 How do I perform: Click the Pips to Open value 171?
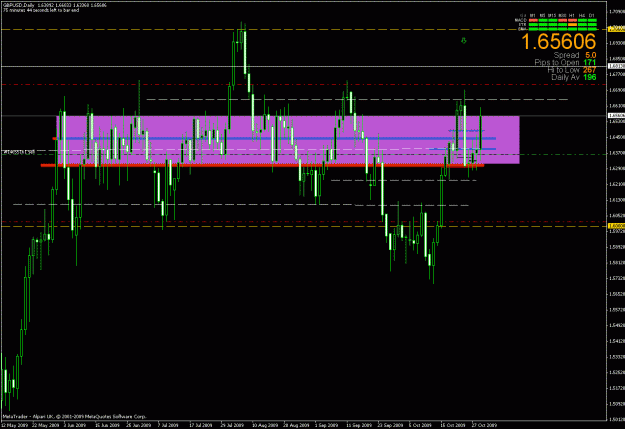pos(590,62)
